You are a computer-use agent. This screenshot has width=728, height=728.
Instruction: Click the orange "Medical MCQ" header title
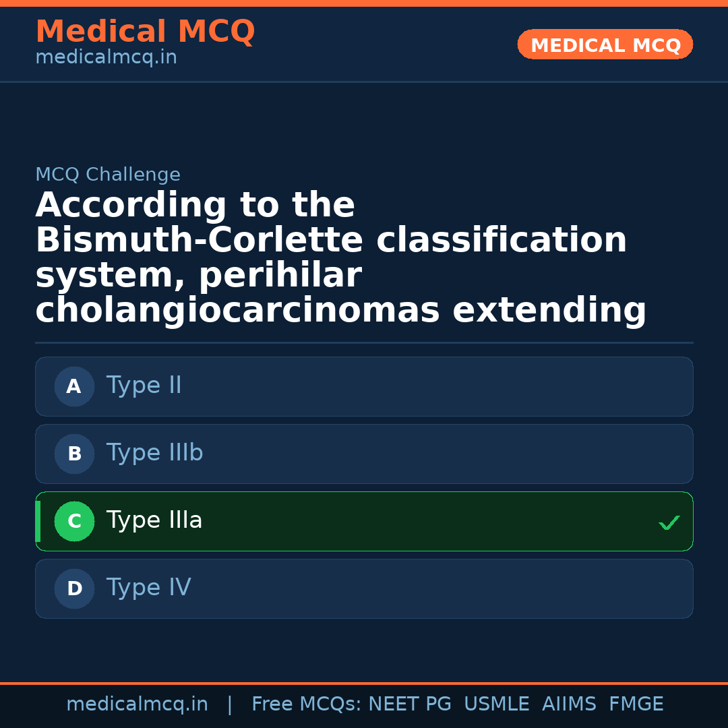pyautogui.click(x=145, y=32)
